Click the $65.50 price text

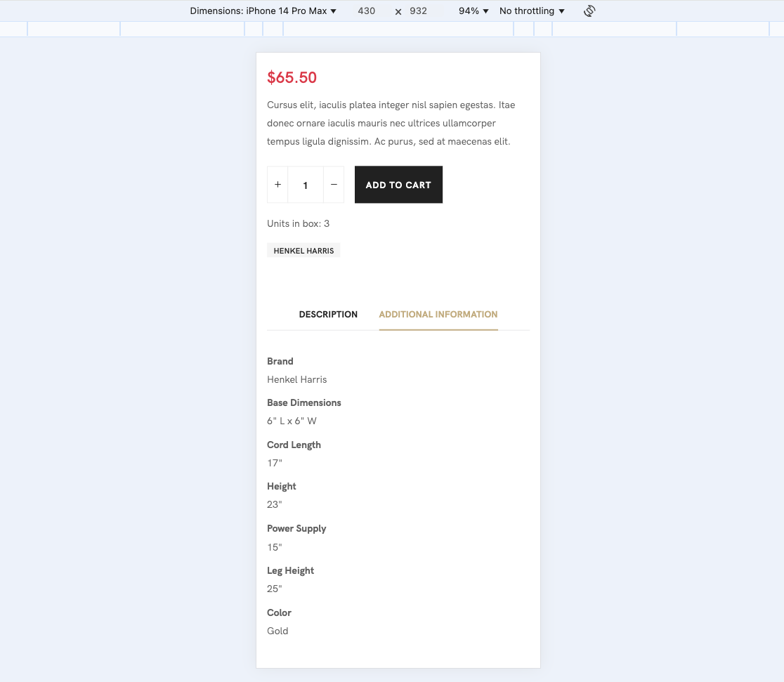pyautogui.click(x=292, y=78)
